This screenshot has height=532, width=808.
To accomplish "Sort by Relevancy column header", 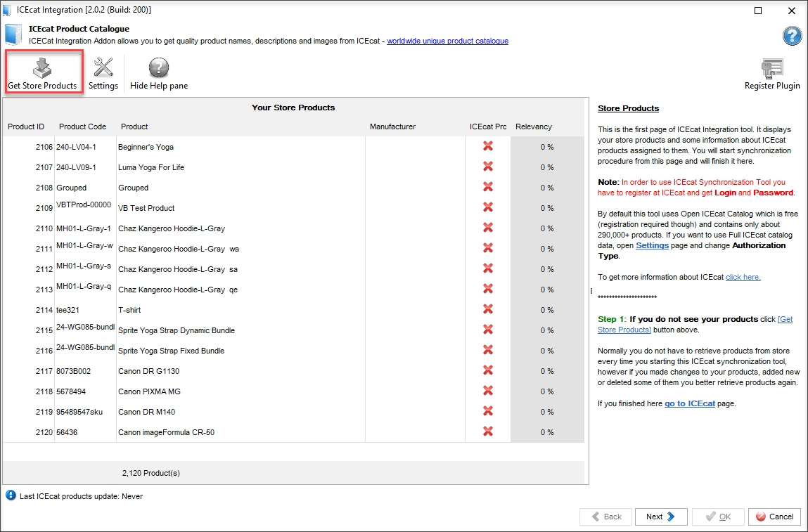I will (x=533, y=126).
